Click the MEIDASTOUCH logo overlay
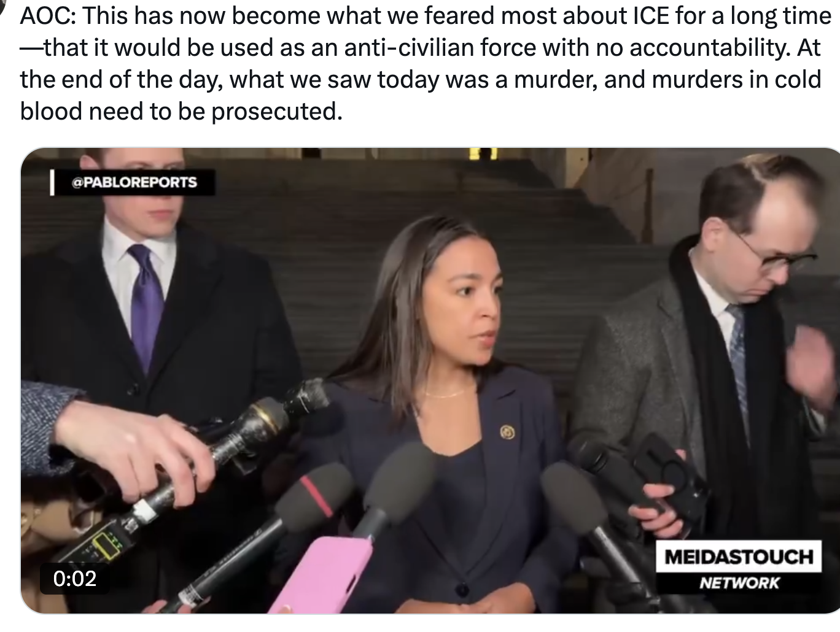 (738, 557)
